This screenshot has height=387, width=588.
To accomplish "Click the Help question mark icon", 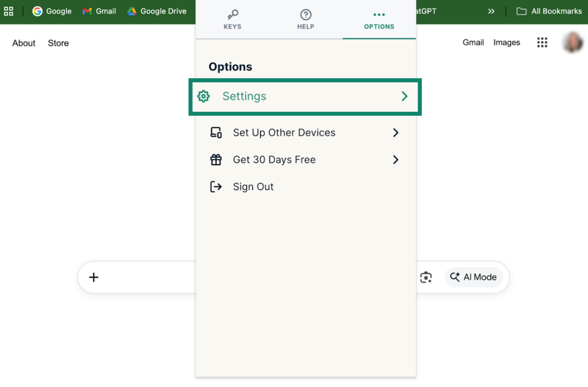I will (305, 15).
